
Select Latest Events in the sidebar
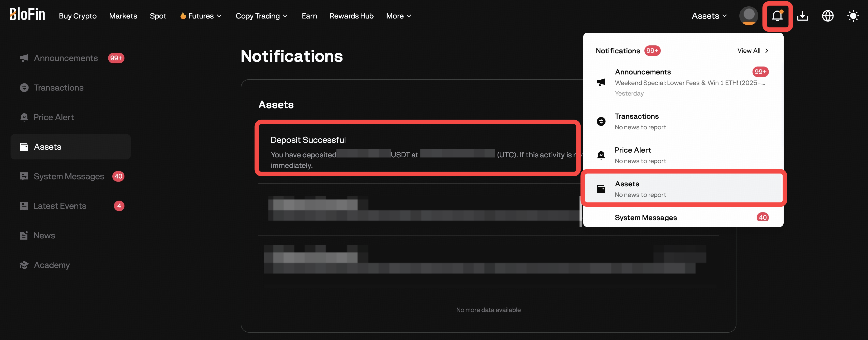point(60,206)
